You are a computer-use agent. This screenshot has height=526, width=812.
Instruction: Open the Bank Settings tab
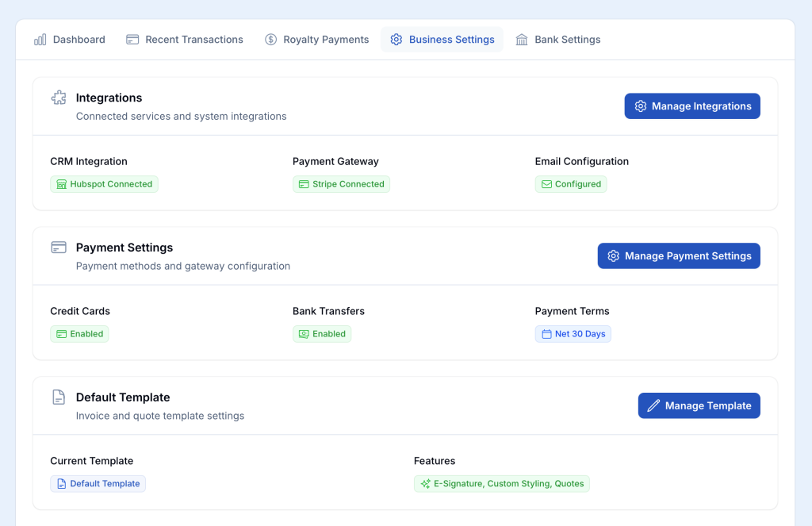click(x=558, y=40)
